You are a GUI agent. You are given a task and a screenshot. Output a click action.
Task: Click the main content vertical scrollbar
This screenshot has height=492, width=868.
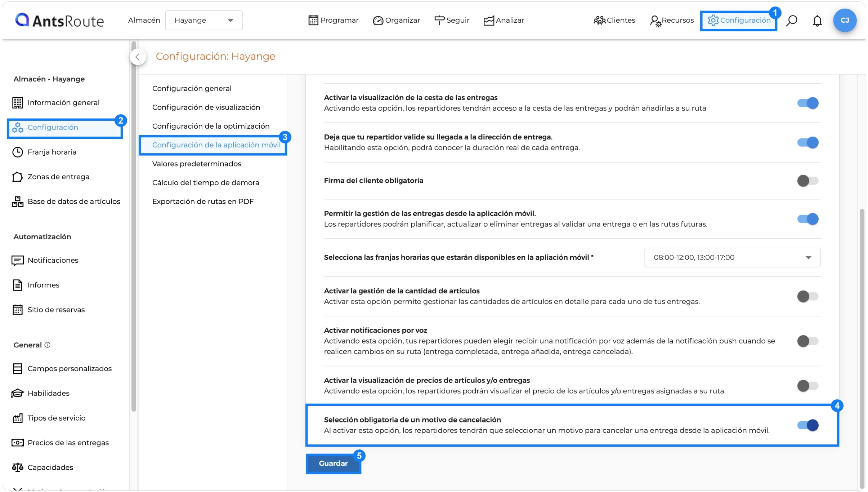tap(862, 348)
